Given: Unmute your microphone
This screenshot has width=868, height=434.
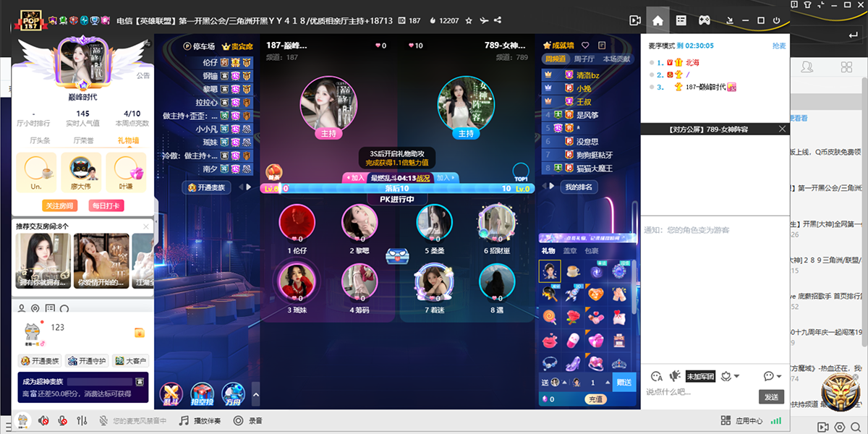Looking at the screenshot, I should click(63, 420).
